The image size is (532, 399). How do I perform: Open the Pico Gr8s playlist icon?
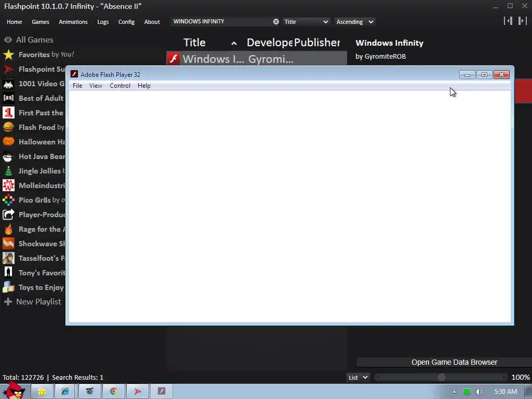(x=8, y=200)
